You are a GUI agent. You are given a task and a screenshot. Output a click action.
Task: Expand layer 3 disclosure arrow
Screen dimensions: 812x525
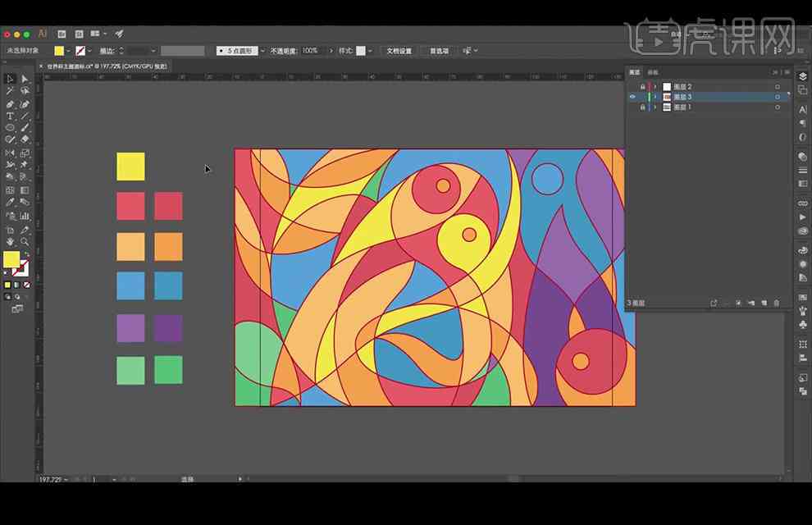click(x=655, y=97)
